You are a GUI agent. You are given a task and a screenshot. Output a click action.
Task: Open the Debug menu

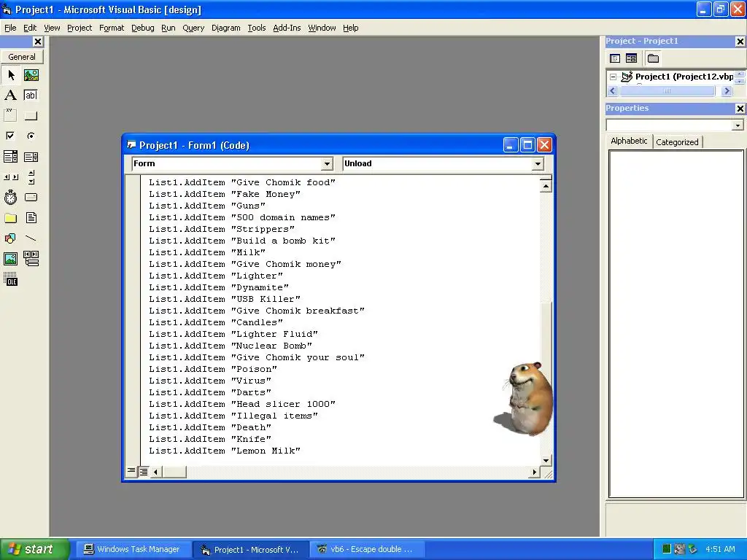143,28
